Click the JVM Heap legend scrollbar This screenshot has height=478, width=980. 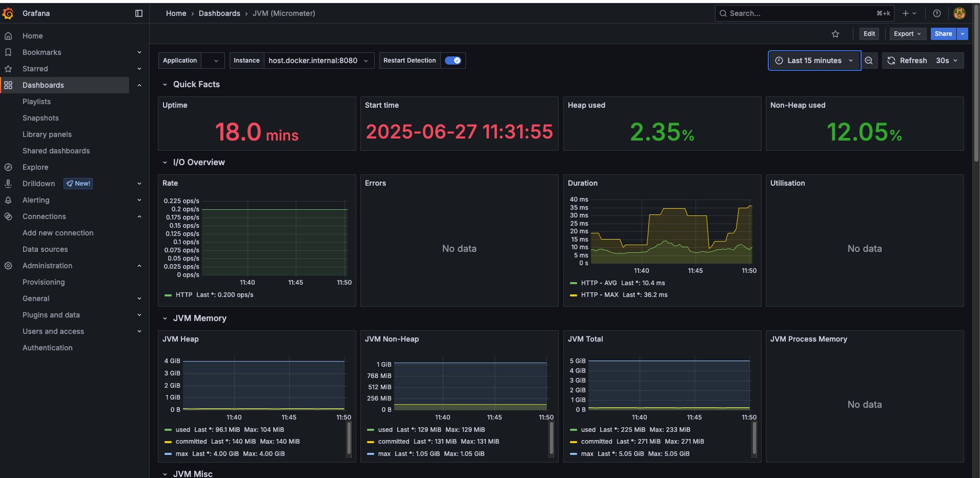(x=349, y=439)
